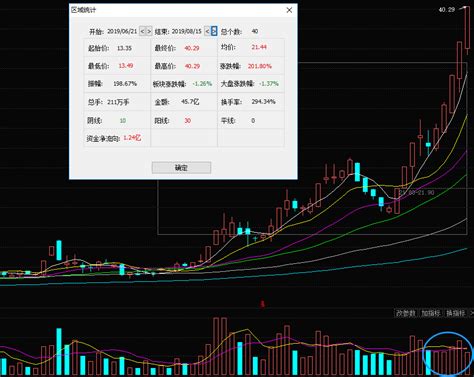Open 改参数 to change indicator parameters
This screenshot has width=474, height=377.
(405, 313)
